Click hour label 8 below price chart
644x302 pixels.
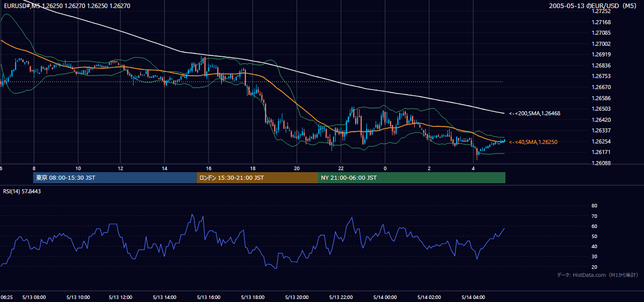pyautogui.click(x=34, y=168)
